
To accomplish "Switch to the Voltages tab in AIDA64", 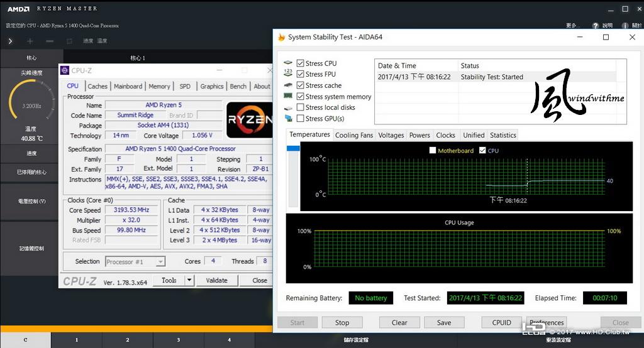I will (391, 135).
